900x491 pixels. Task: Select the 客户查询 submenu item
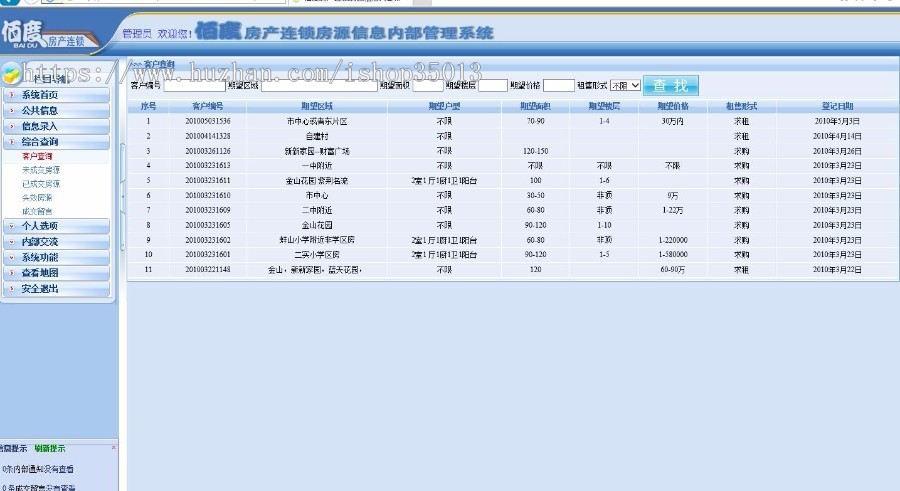click(37, 156)
